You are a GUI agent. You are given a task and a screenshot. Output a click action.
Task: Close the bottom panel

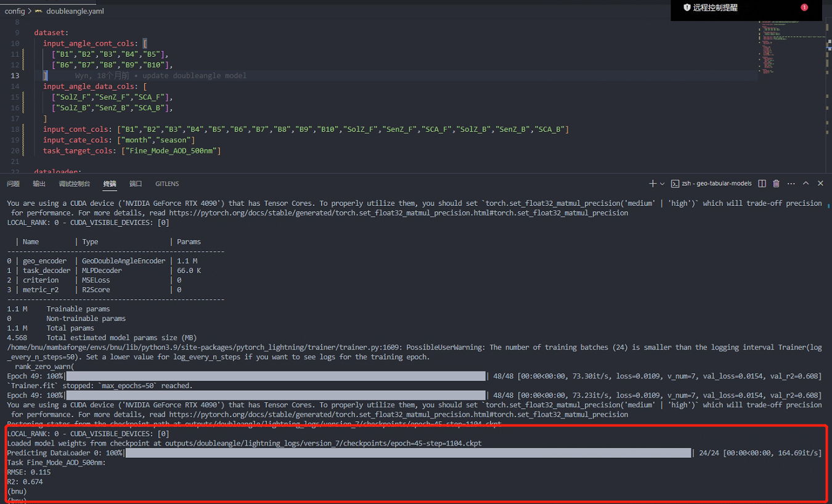pyautogui.click(x=820, y=184)
